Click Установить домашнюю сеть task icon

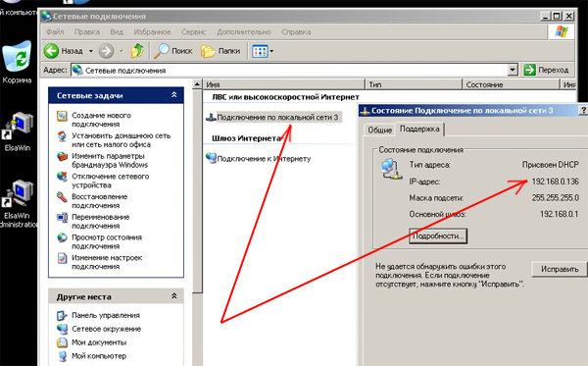[x=62, y=135]
